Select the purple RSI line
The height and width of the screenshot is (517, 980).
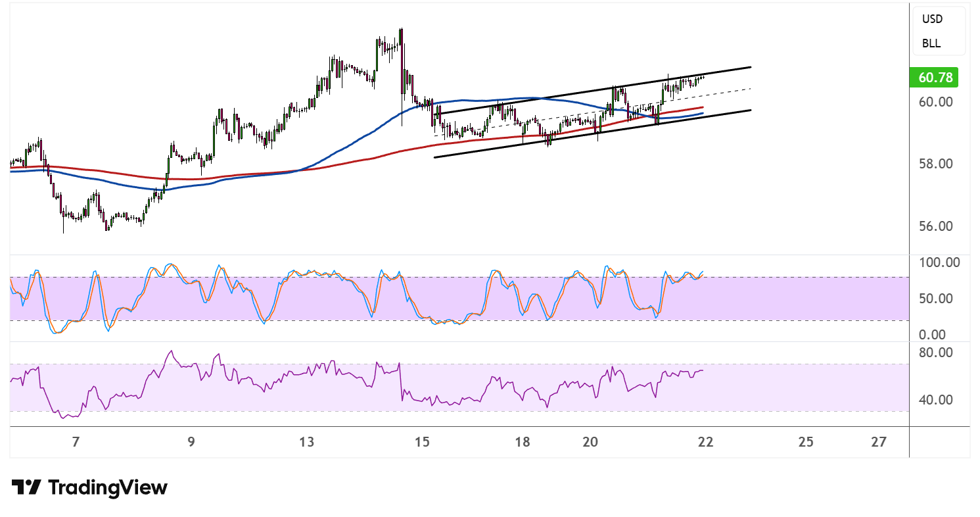tap(355, 377)
